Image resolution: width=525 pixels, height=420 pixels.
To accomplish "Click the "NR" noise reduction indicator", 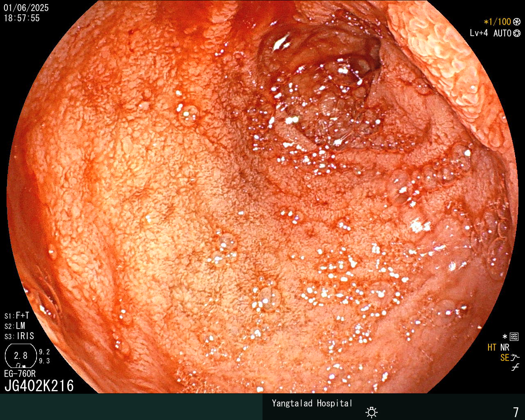I will coord(505,347).
